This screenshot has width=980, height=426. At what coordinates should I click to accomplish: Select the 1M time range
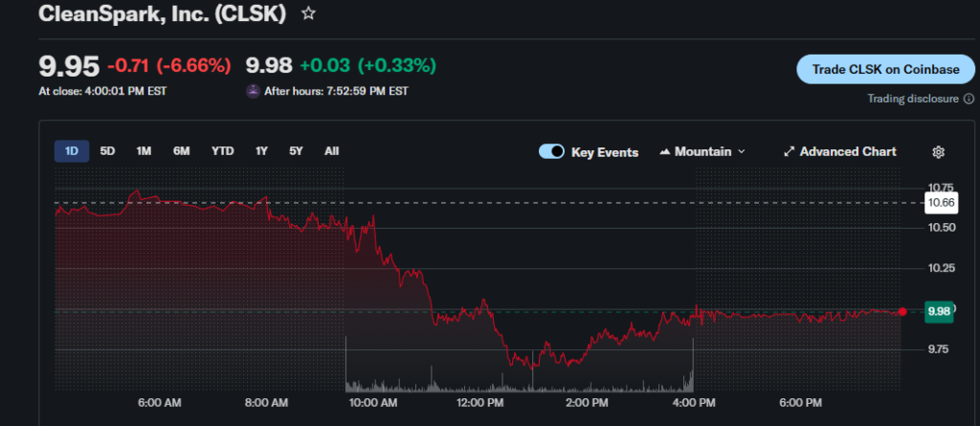(x=144, y=150)
